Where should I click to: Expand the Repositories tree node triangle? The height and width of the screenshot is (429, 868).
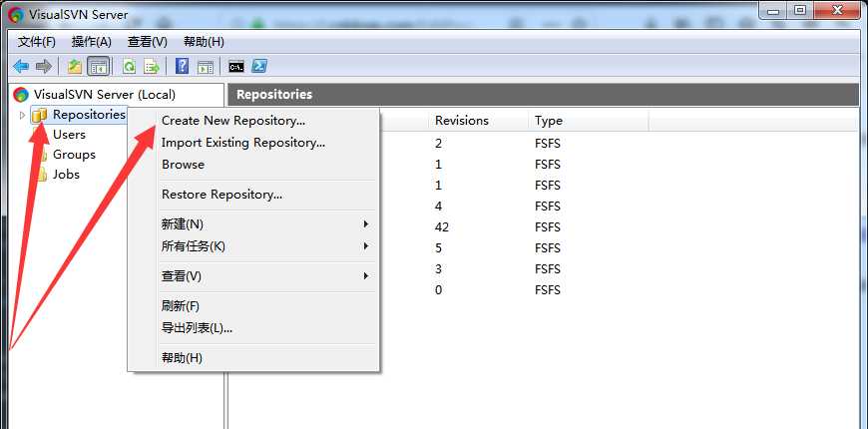[x=22, y=115]
